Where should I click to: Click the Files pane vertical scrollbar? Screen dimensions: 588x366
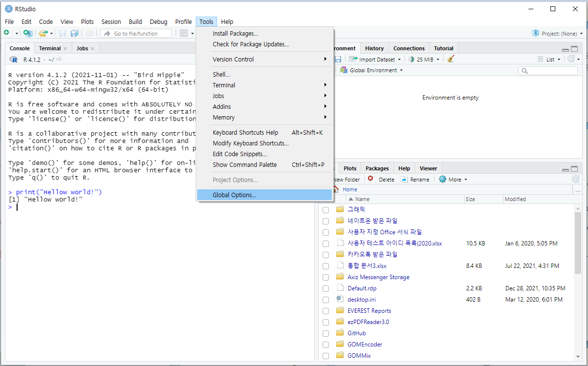(578, 243)
